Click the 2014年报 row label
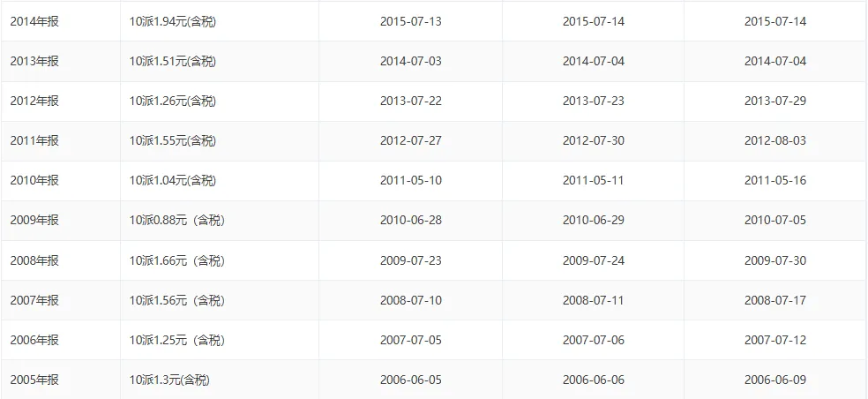Viewport: 868px width, 399px height. [34, 21]
